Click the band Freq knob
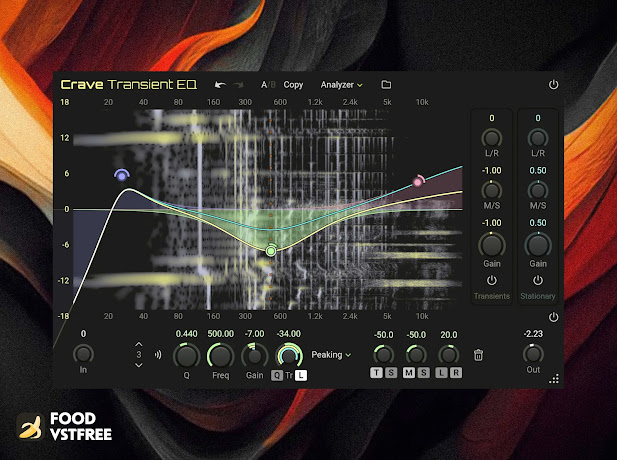 (x=220, y=356)
